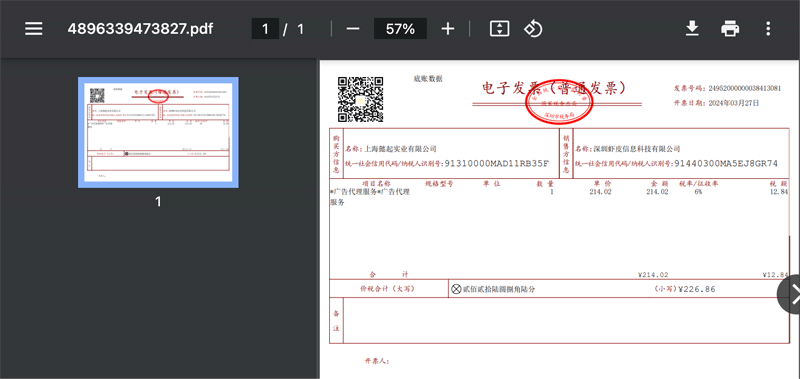Image resolution: width=800 pixels, height=379 pixels.
Task: Select the page 1 thumbnail
Action: coord(158,132)
